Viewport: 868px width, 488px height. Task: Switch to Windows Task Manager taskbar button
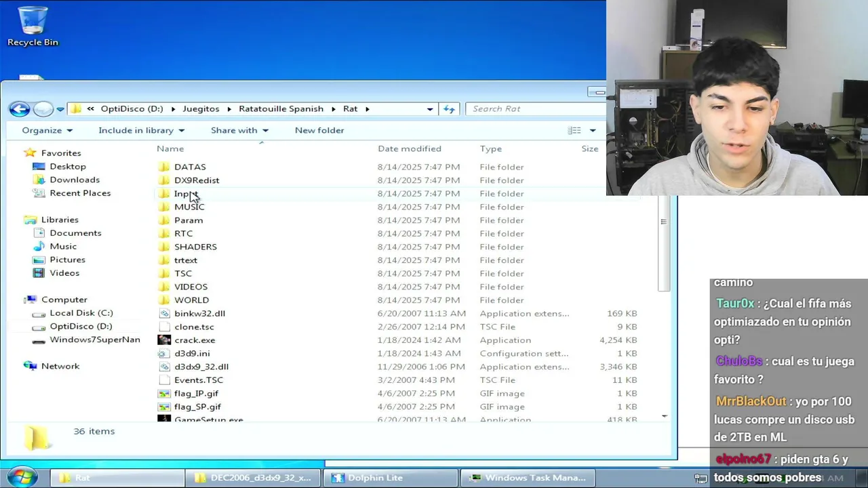(x=528, y=478)
